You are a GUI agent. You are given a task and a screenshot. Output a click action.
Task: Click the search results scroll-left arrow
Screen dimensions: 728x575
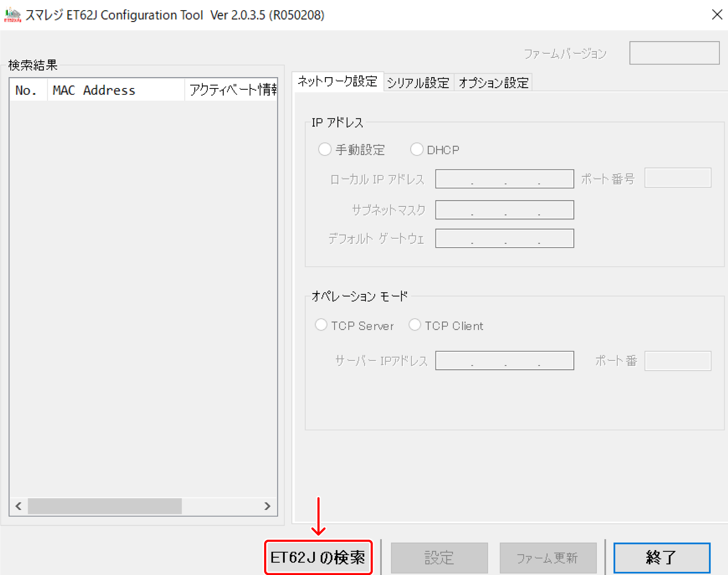point(19,506)
